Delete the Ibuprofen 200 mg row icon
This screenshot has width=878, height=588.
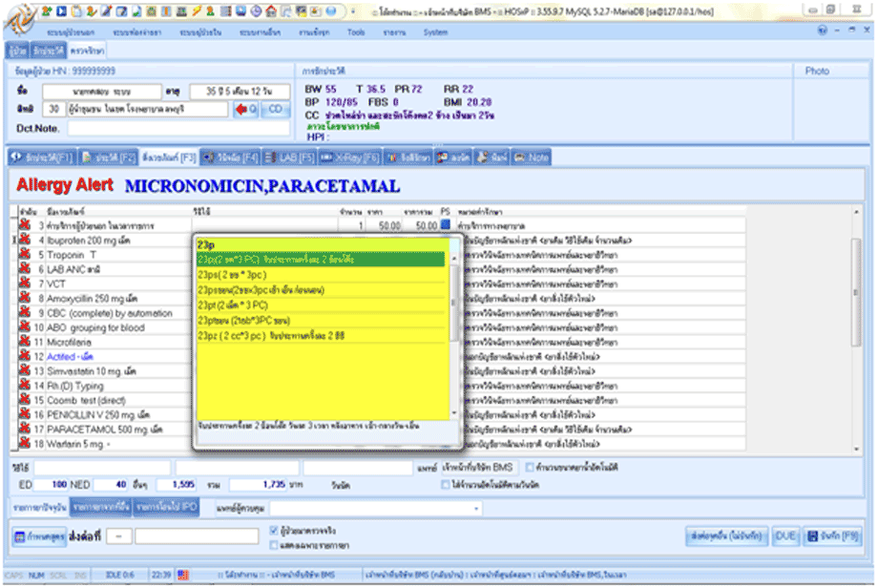[x=26, y=241]
